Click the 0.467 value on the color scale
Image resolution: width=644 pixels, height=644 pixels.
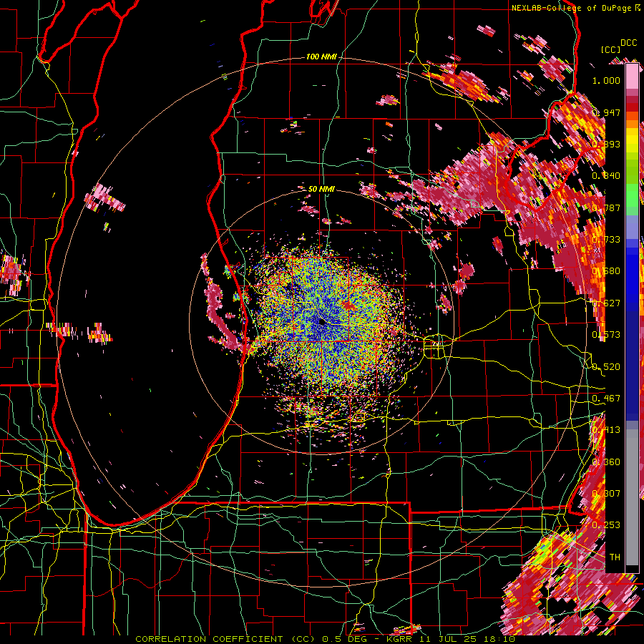[x=606, y=399]
